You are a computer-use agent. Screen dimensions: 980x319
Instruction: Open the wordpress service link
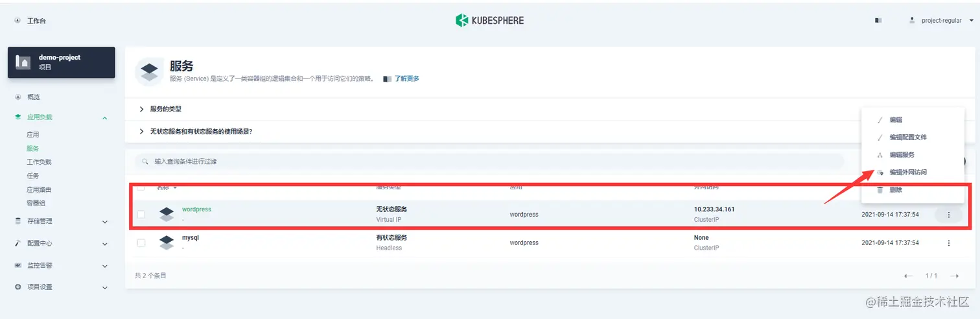click(x=196, y=209)
